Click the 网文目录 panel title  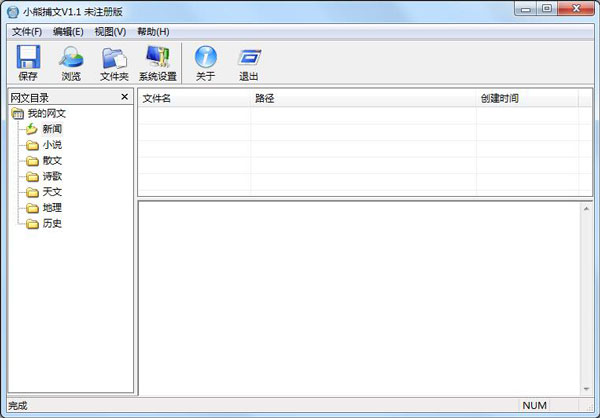coord(29,98)
